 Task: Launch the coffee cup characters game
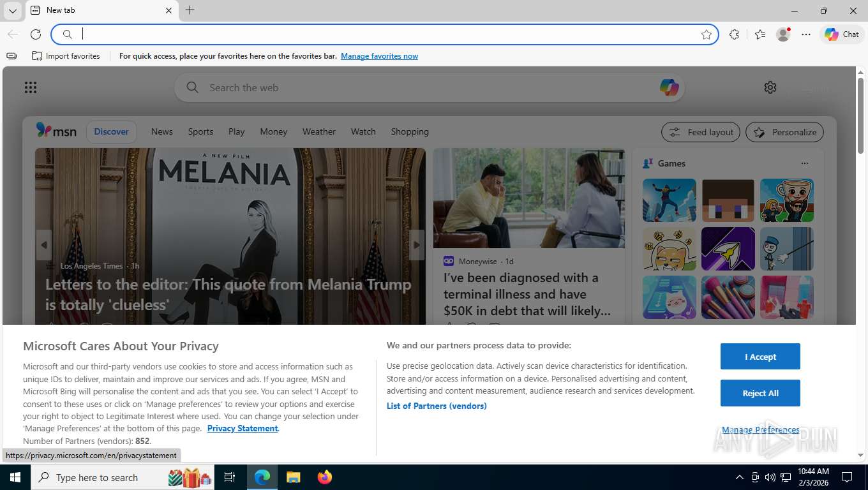(787, 200)
